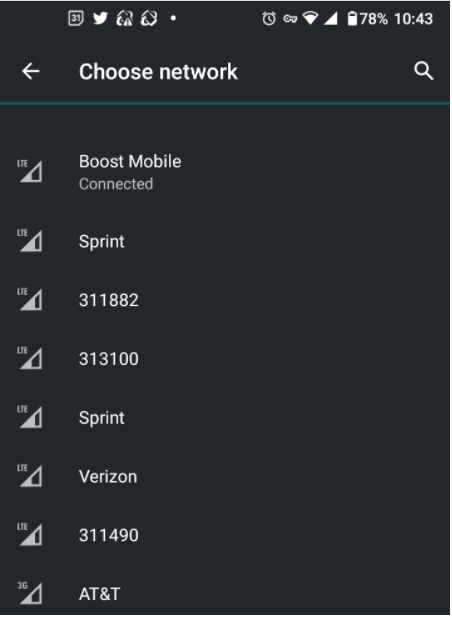452x618 pixels.
Task: Tap the 10:43 clock in status bar
Action: click(413, 19)
